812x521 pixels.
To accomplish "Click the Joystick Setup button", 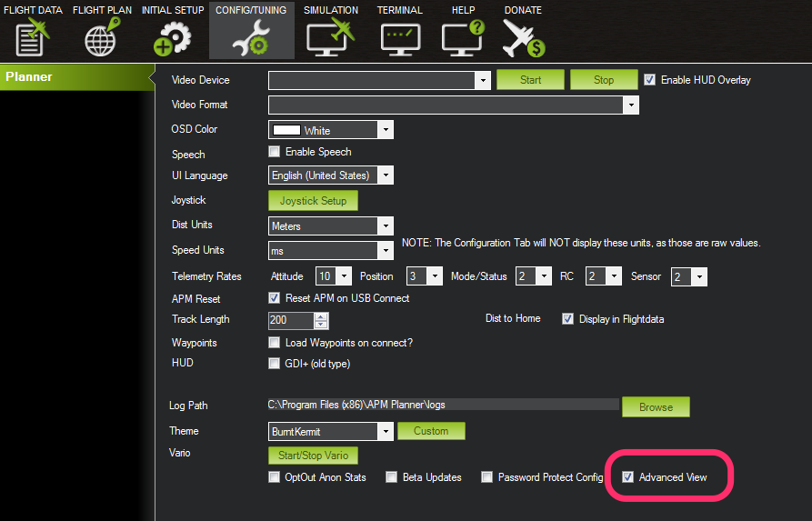I will [312, 201].
